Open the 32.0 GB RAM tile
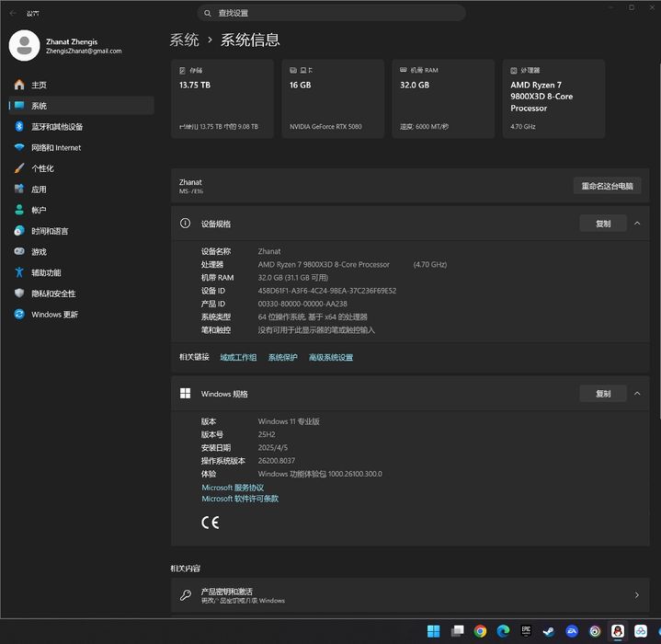The image size is (661, 644). point(443,98)
